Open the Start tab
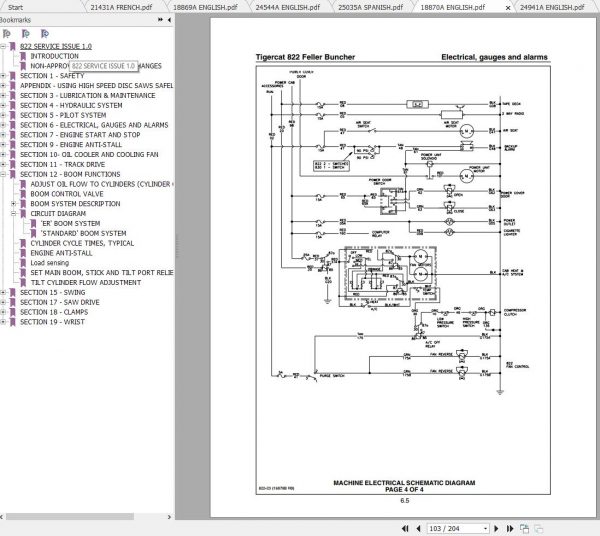 click(15, 7)
